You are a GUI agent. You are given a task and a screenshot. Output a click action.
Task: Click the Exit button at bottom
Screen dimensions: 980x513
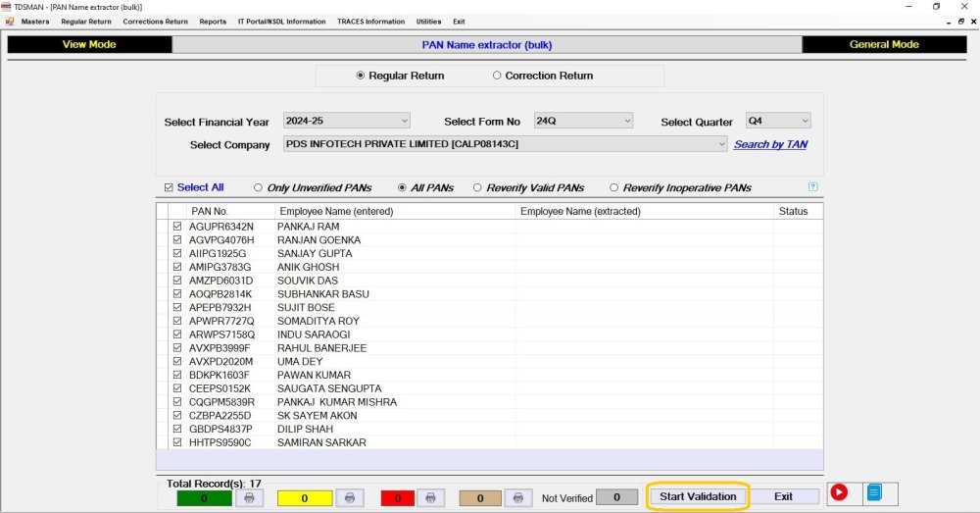tap(784, 496)
